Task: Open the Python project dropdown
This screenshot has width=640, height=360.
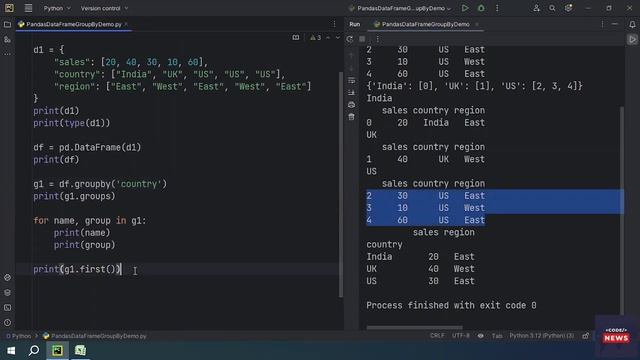Action: 57,8
